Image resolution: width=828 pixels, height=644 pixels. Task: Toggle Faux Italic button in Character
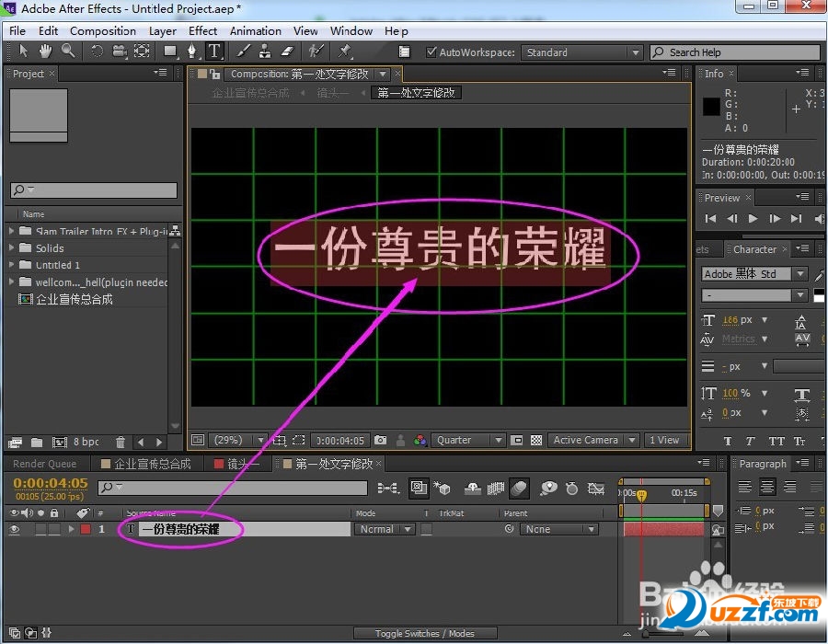pyautogui.click(x=750, y=441)
